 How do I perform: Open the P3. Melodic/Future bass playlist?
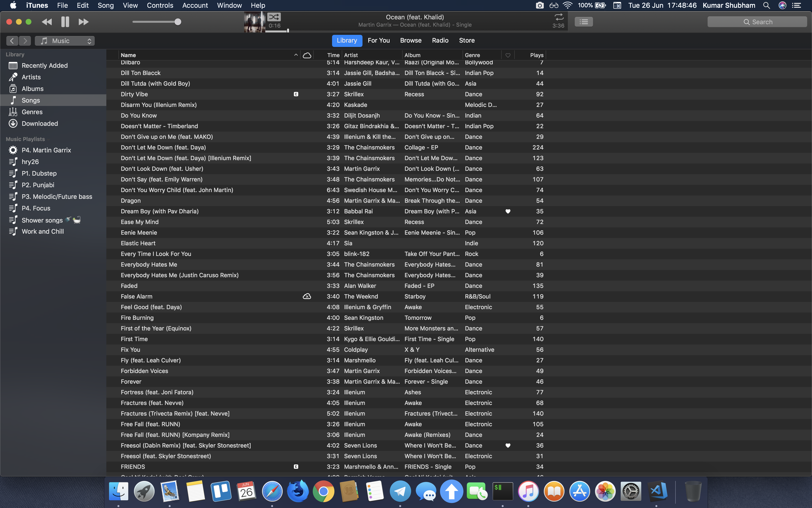pyautogui.click(x=53, y=196)
